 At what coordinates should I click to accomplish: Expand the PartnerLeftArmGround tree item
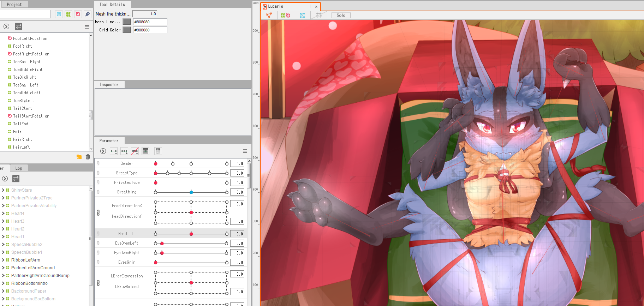(x=3, y=268)
